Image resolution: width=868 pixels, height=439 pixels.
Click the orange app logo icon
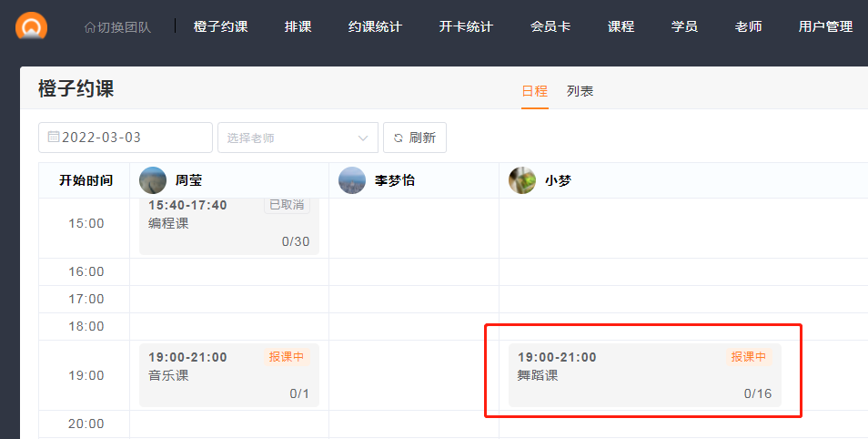pos(31,26)
